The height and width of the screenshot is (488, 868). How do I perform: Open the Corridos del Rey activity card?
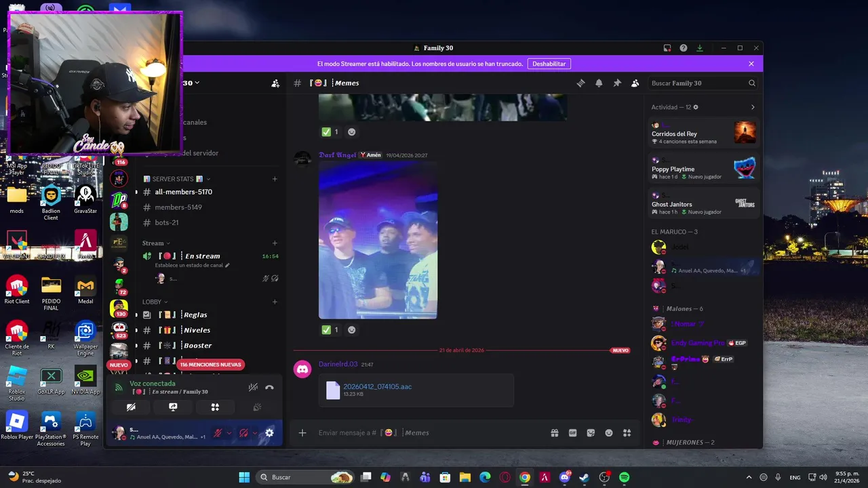coord(703,133)
